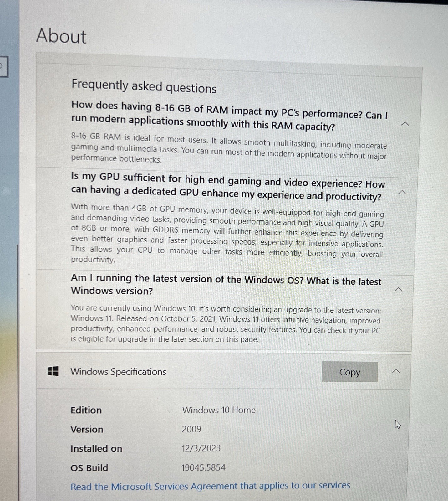Collapse the GPU gaming FAQ question
The image size is (448, 501).
coord(402,192)
